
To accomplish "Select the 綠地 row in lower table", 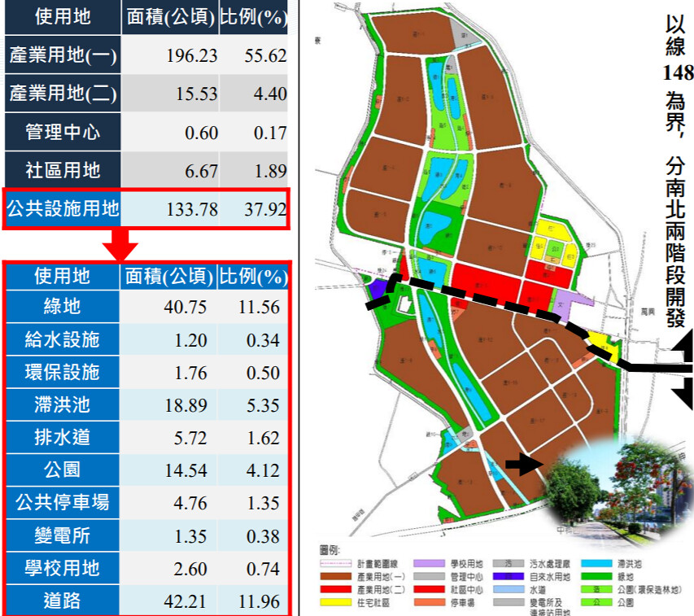I will coord(146,306).
